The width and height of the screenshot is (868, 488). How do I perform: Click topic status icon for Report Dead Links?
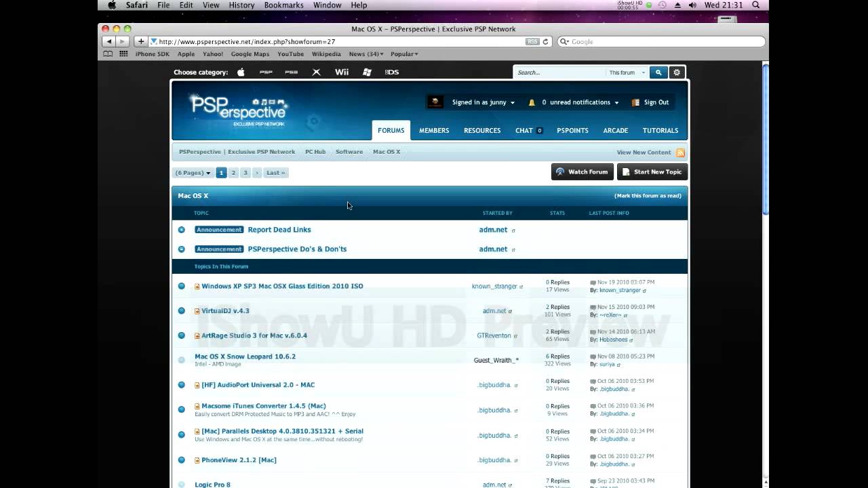pos(181,230)
